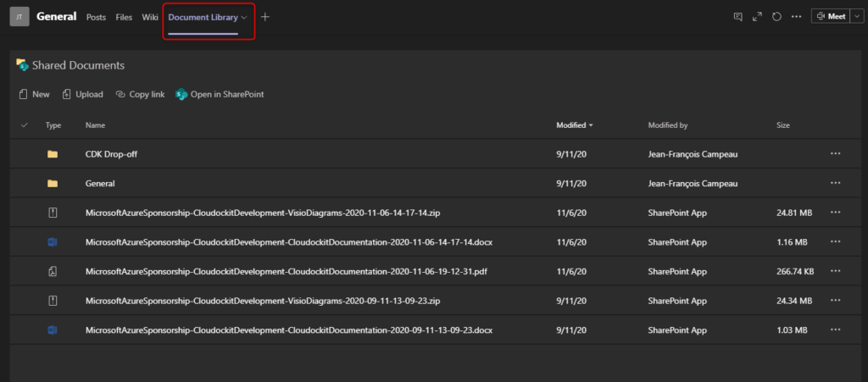Click SharePoint App in the pdf row
This screenshot has height=382, width=868.
(677, 271)
